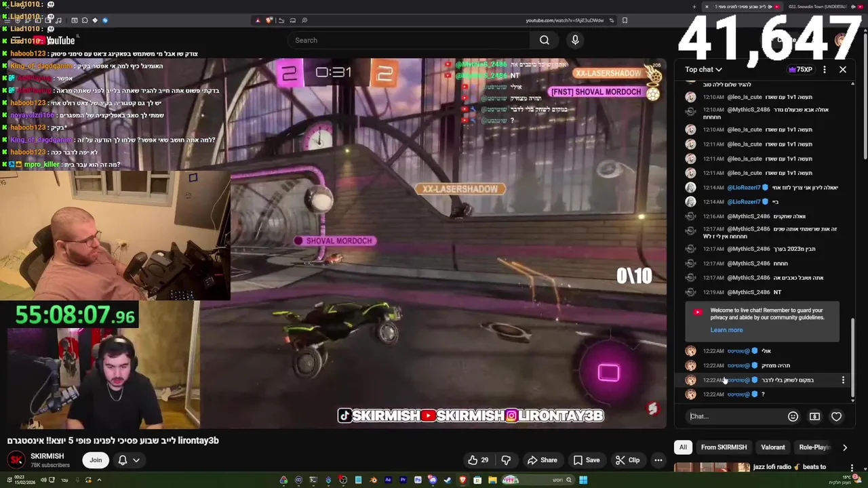
Task: Click the youtube.com/watch address bar
Action: click(564, 20)
